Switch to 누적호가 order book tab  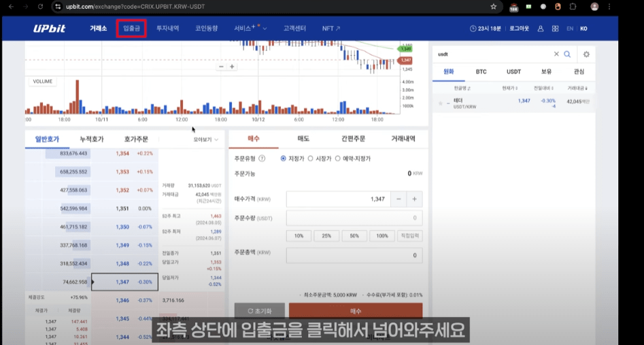[x=92, y=139]
